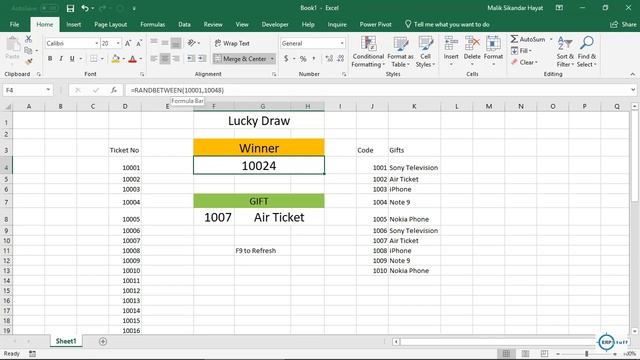Toggle Wrap Text

pyautogui.click(x=232, y=43)
